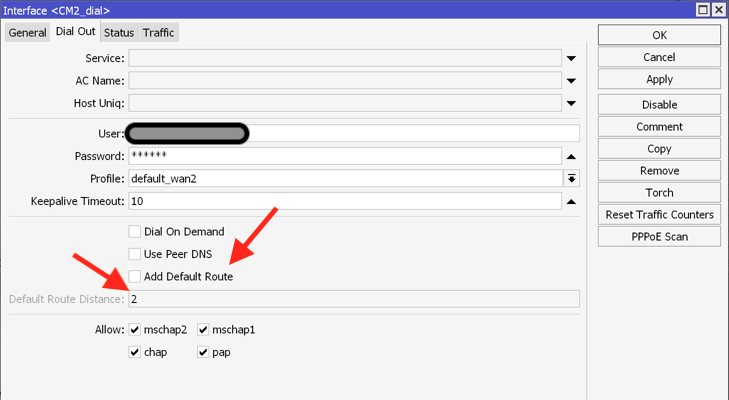The width and height of the screenshot is (729, 400).
Task: Launch Torch for this interface
Action: click(659, 193)
